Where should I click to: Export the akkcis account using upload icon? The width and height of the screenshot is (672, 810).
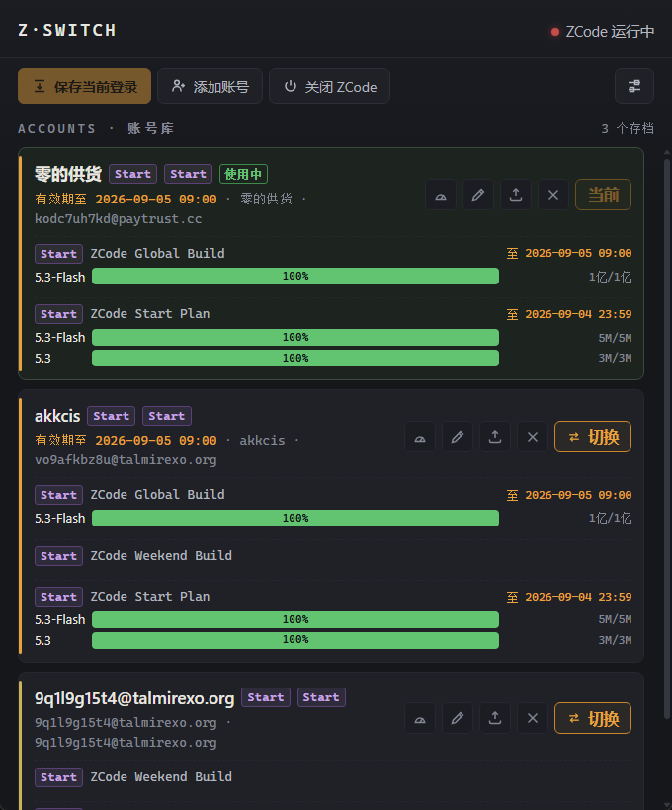495,437
